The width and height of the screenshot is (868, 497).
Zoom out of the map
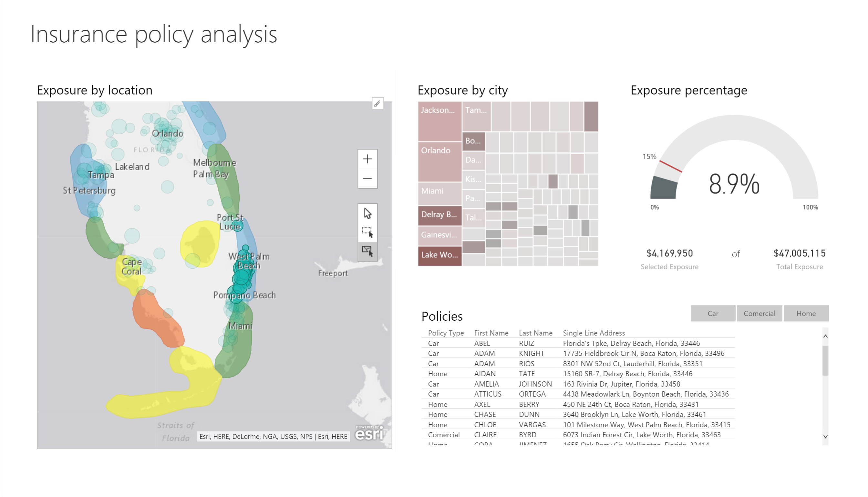(367, 179)
